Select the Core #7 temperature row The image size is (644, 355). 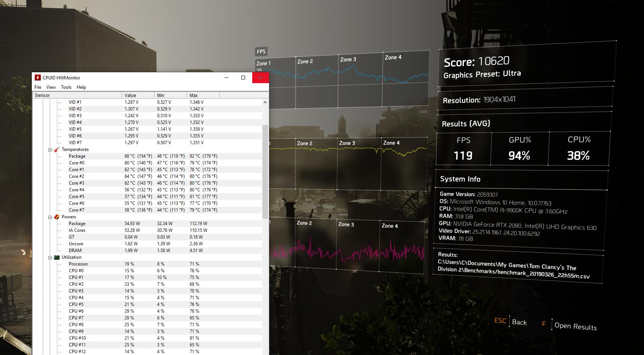(147, 210)
